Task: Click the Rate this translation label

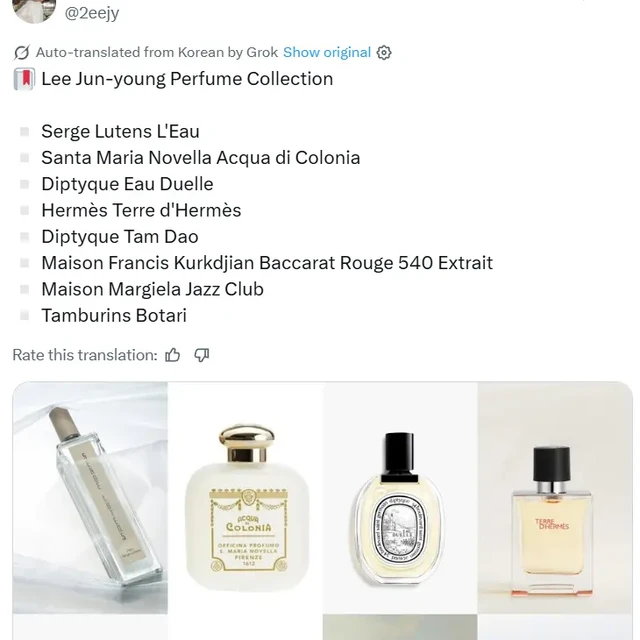Action: click(x=85, y=355)
